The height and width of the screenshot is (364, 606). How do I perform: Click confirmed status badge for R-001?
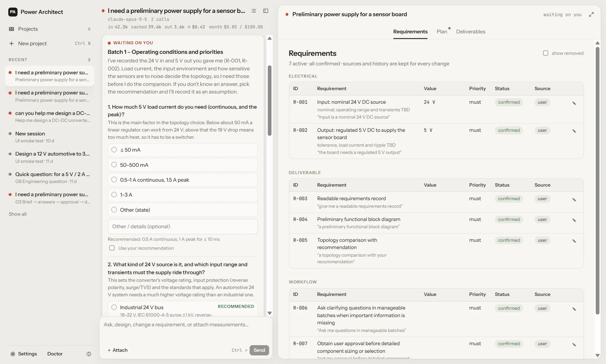coord(509,102)
